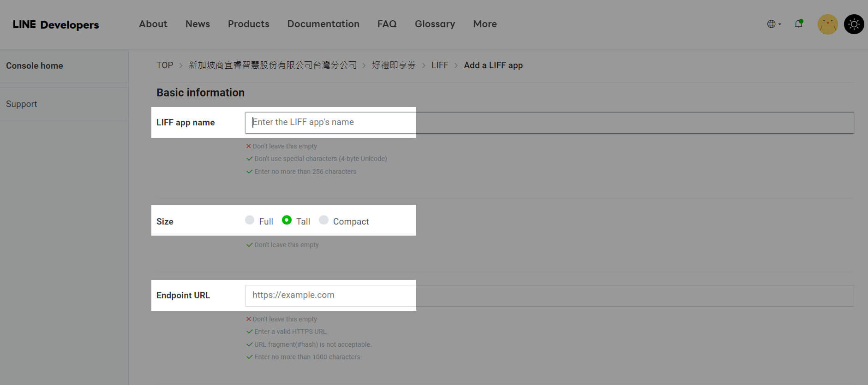Click the 好禮即享券 breadcrumb link
Screen dimensions: 868x385
(394, 65)
